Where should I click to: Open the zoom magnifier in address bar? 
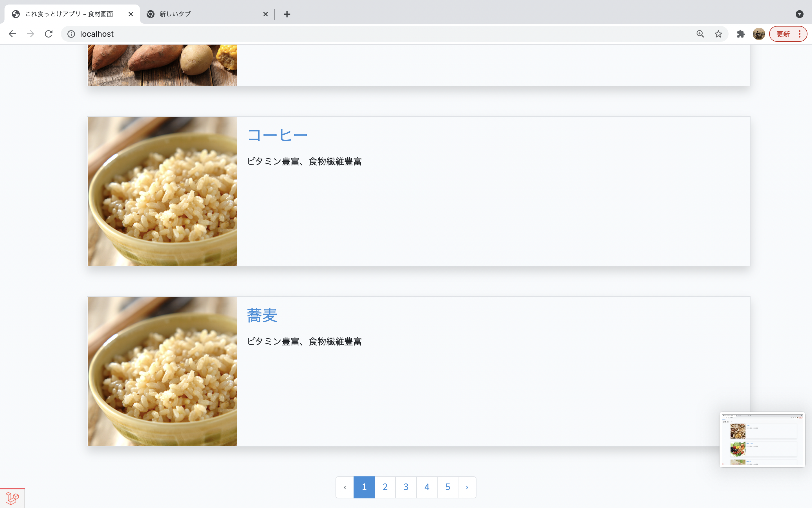click(700, 34)
